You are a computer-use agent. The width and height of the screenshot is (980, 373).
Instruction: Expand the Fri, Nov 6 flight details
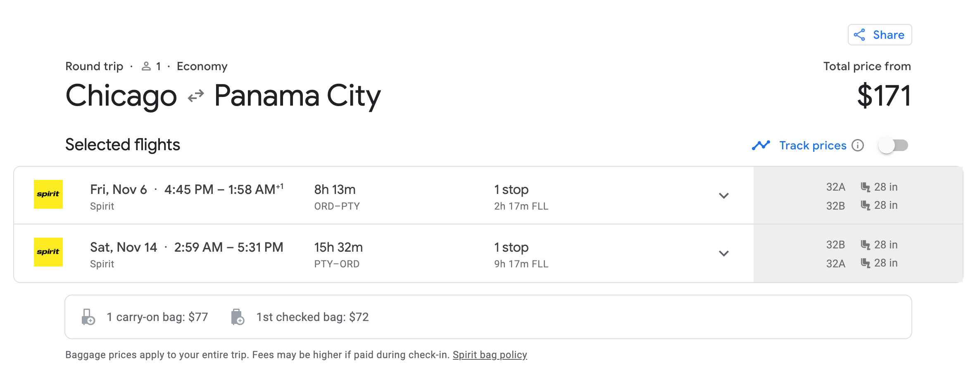point(723,196)
